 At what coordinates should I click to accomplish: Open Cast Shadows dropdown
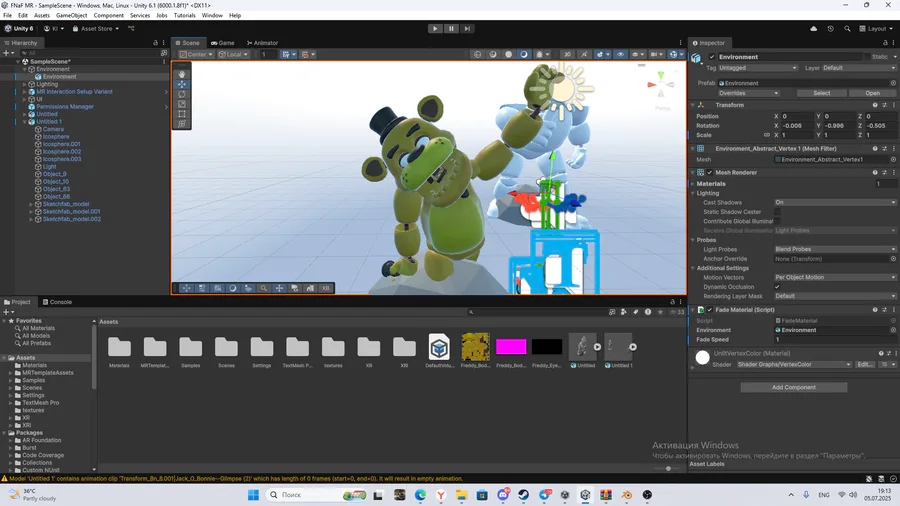pyautogui.click(x=835, y=203)
